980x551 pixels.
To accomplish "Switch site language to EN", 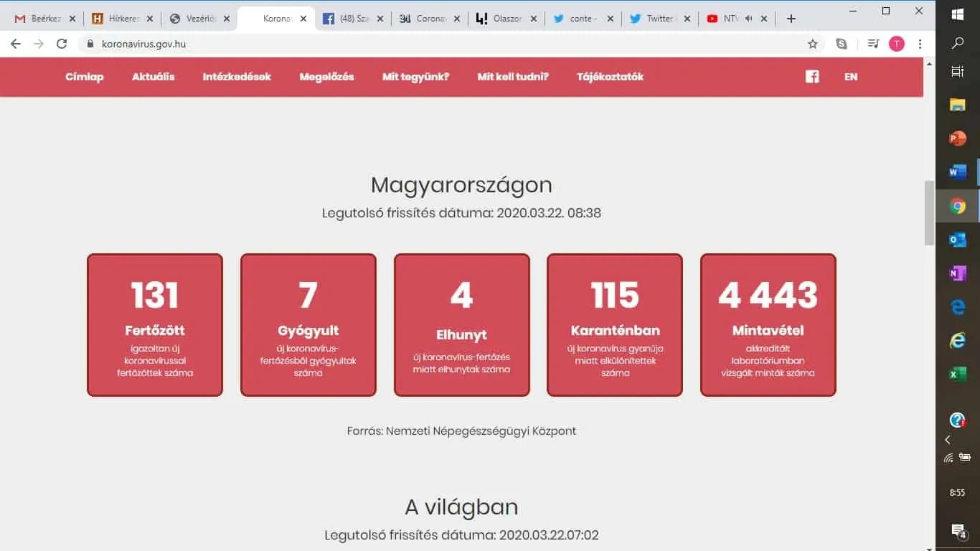I will 851,77.
